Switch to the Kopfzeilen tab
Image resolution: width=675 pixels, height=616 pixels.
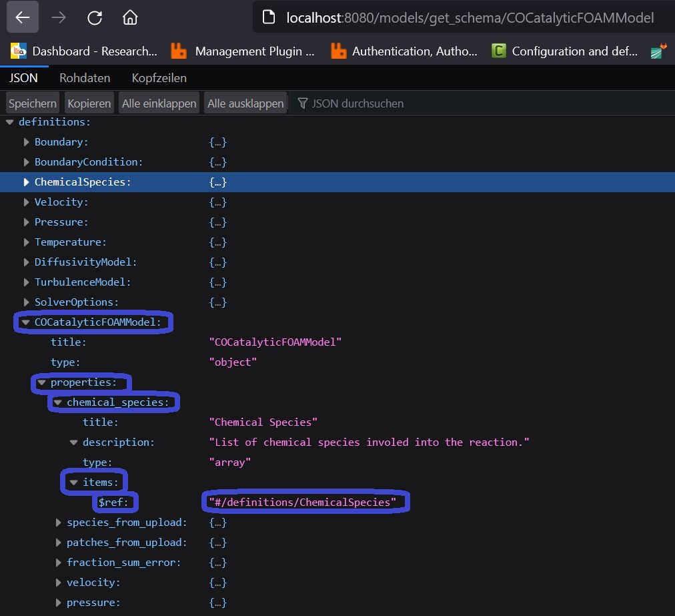coord(159,78)
